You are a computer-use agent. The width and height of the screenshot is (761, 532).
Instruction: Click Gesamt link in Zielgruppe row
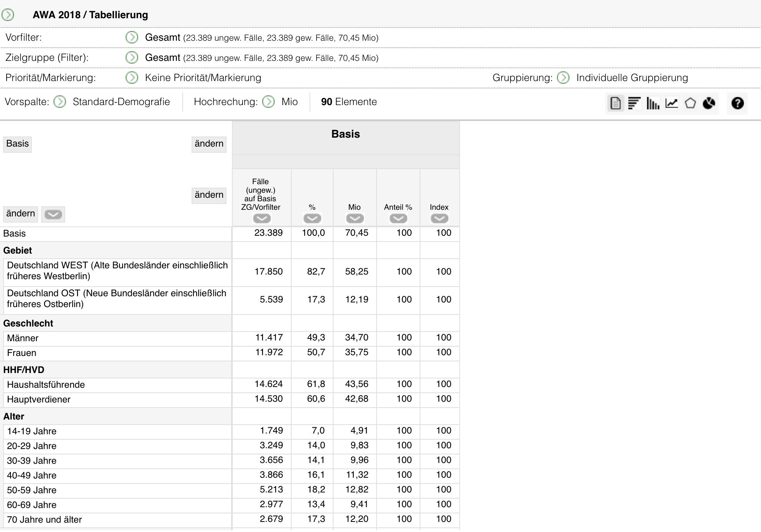click(x=163, y=58)
